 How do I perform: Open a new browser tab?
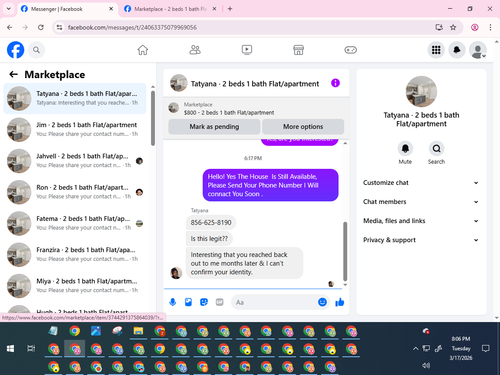tap(230, 9)
